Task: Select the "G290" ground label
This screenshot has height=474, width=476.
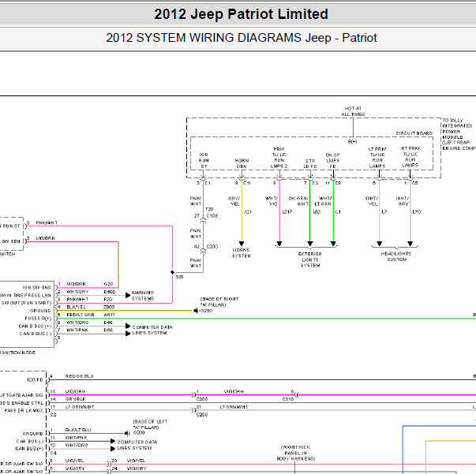Action: click(206, 311)
